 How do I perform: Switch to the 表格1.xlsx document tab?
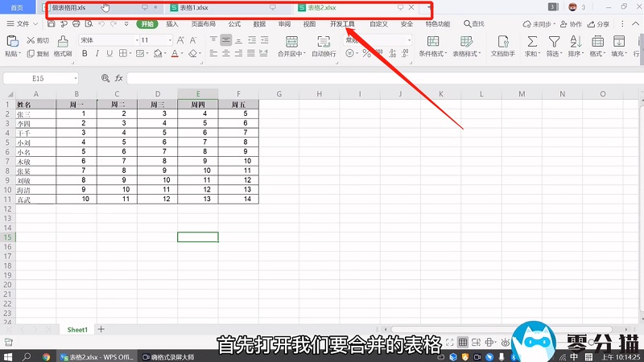tap(193, 7)
